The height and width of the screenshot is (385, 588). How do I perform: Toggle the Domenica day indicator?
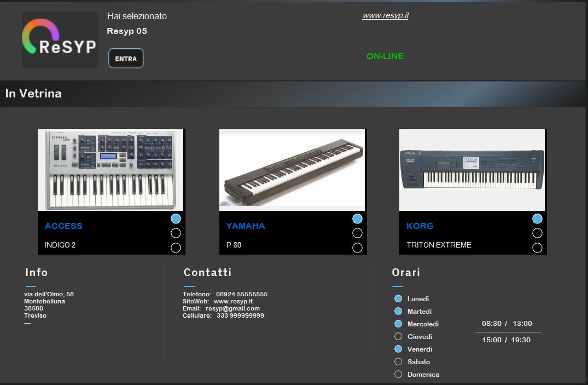[398, 374]
